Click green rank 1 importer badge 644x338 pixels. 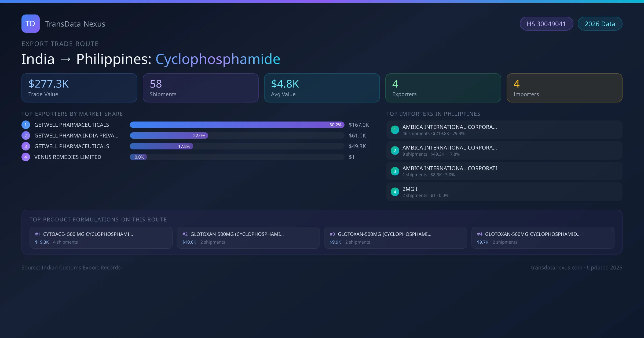point(395,130)
